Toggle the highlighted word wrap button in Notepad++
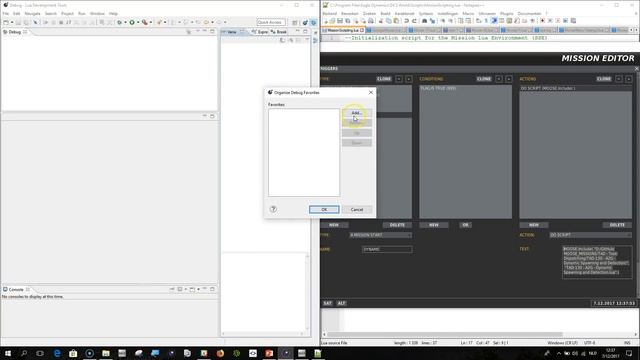This screenshot has width=640, height=360. click(494, 21)
